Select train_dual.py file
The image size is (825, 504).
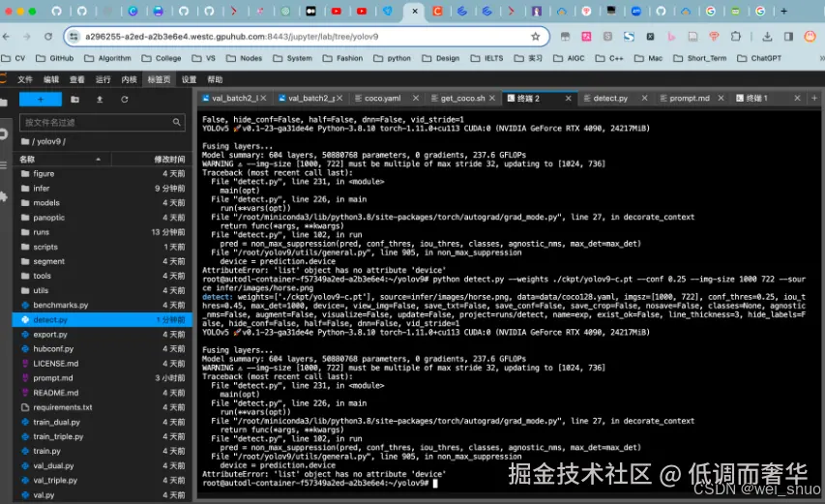click(103, 423)
